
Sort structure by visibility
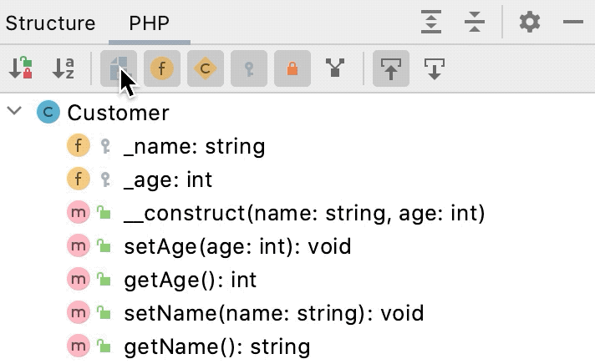tap(21, 68)
